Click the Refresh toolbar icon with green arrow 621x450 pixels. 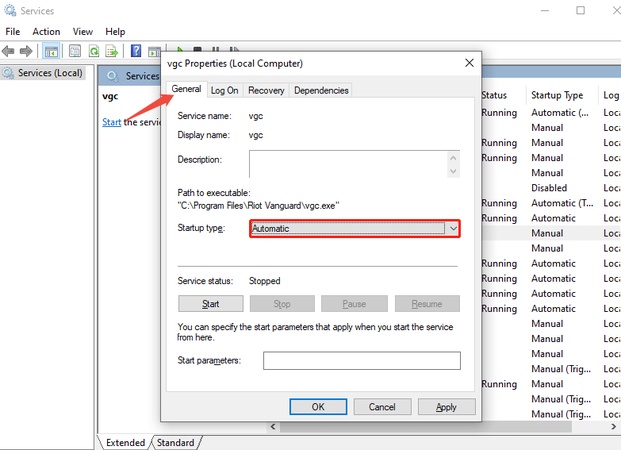(94, 51)
